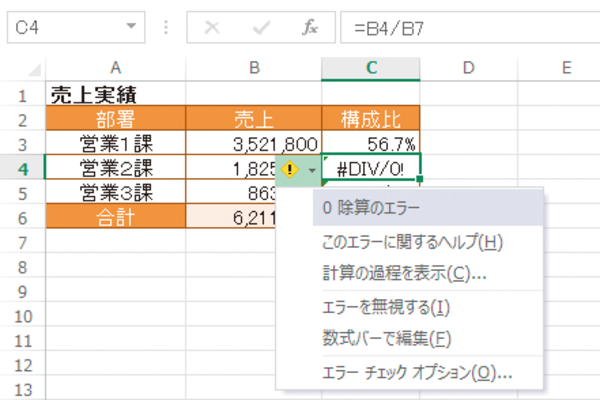Viewport: 600px width, 400px height.
Task: Click the Cancel (X) formula bar icon
Action: point(212,28)
